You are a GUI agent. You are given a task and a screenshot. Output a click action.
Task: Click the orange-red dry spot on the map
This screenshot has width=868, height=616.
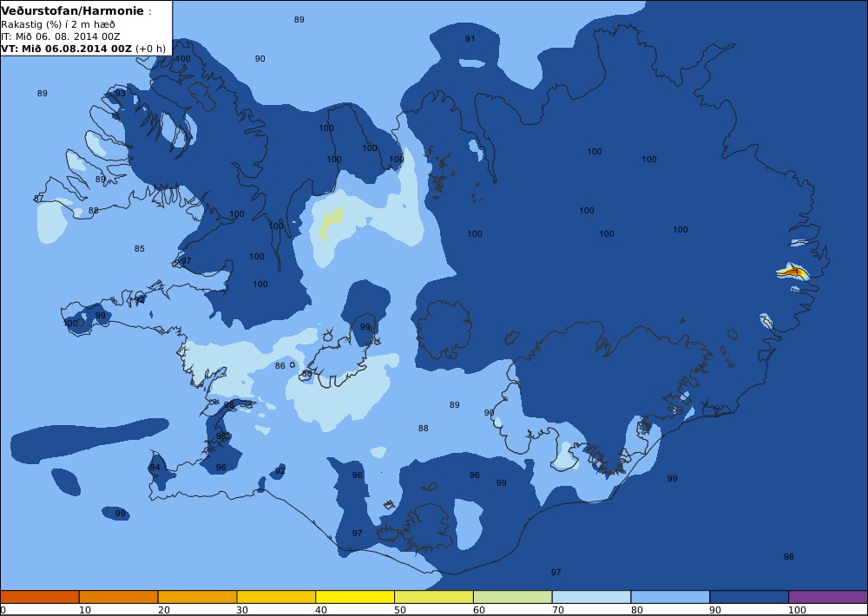[x=793, y=272]
